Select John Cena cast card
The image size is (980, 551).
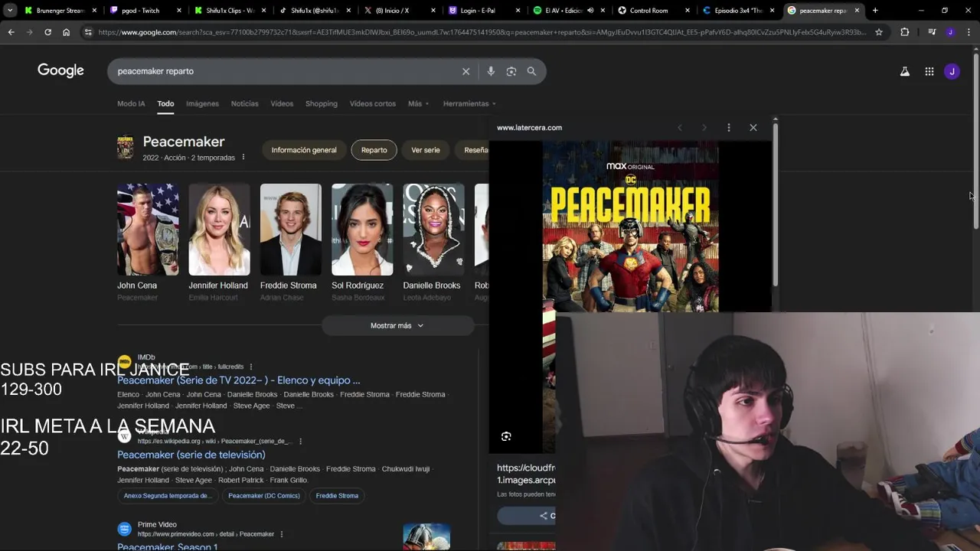coord(148,242)
